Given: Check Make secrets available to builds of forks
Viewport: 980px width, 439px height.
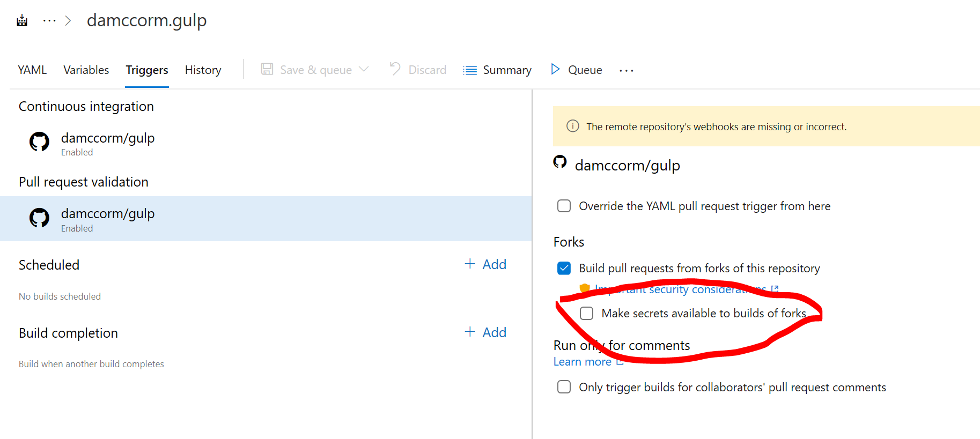Looking at the screenshot, I should [x=586, y=313].
